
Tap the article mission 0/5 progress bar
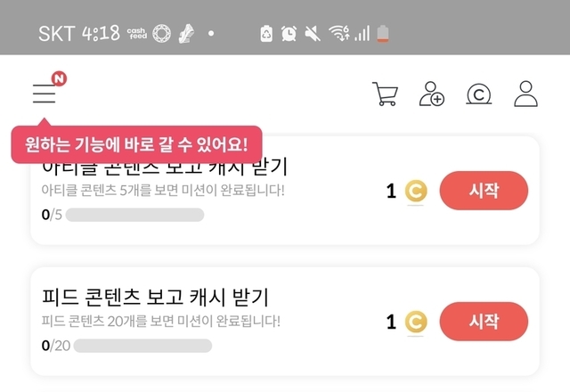coord(134,215)
